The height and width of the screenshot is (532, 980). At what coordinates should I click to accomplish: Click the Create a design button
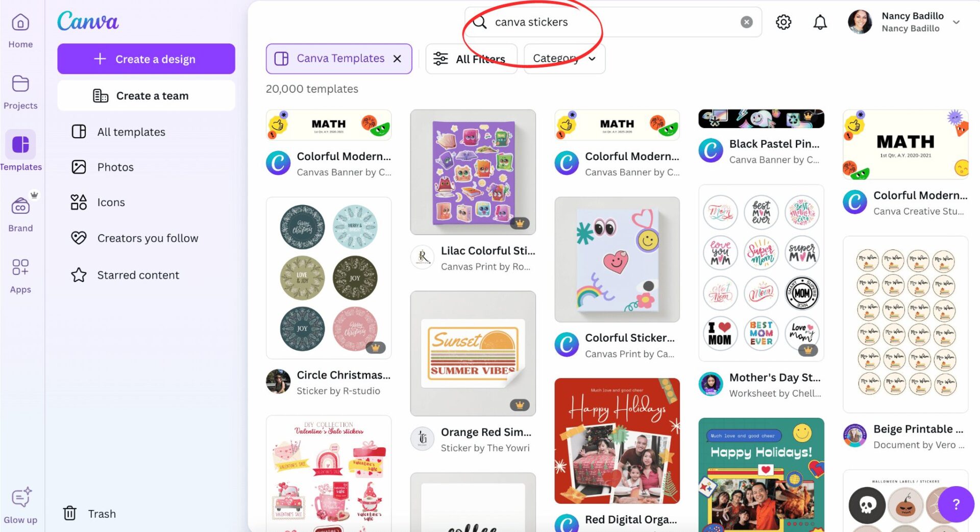click(x=146, y=59)
